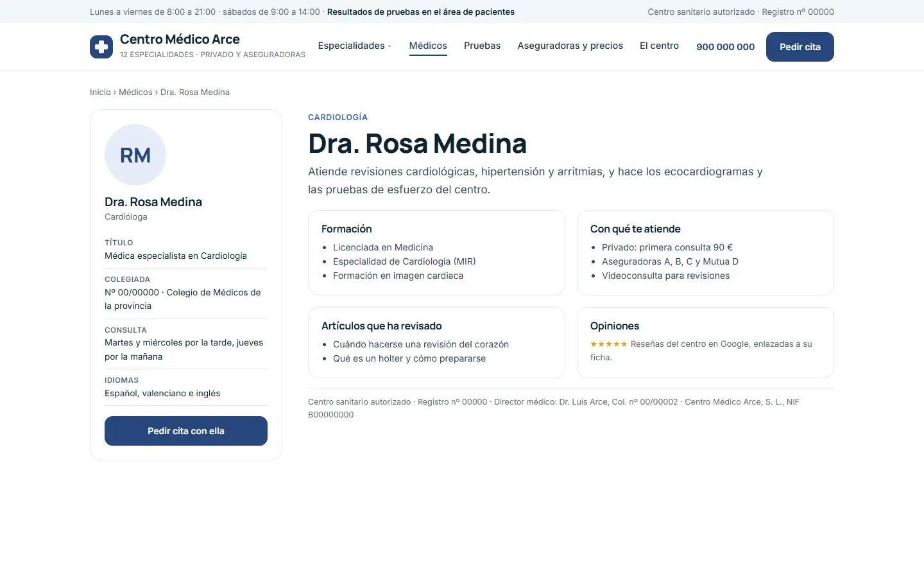Open Aseguradoras y precios in the navigation
This screenshot has width=924, height=578.
coord(570,46)
